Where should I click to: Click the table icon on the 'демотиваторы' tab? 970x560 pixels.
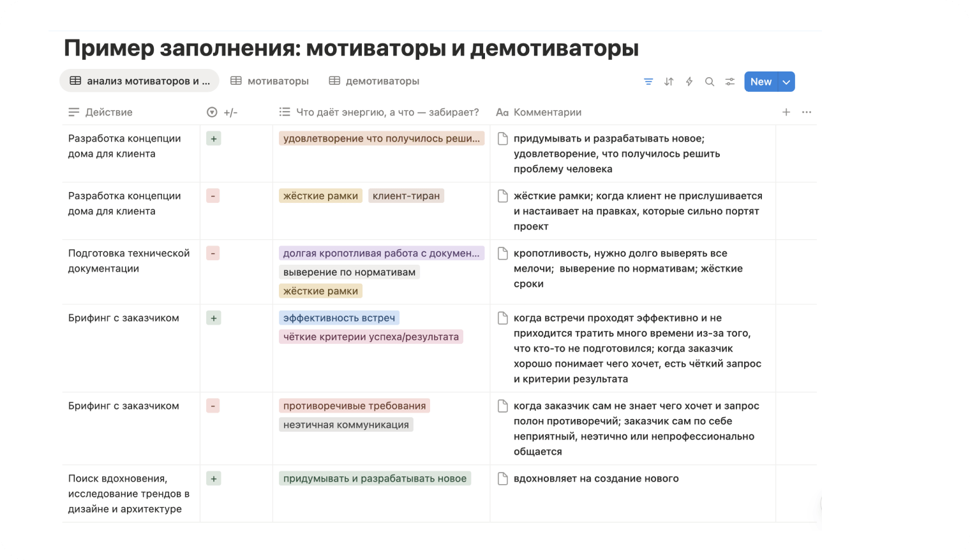click(x=334, y=81)
